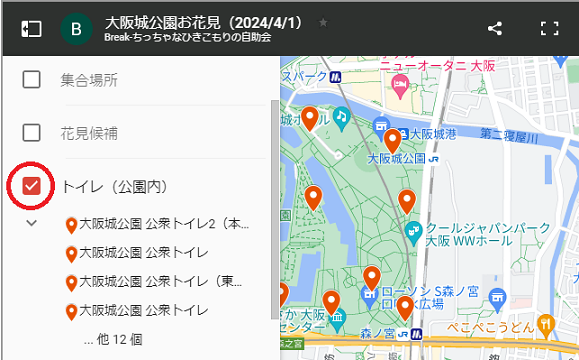Click the metro icon near スパーク label
This screenshot has width=579, height=360.
(x=335, y=77)
